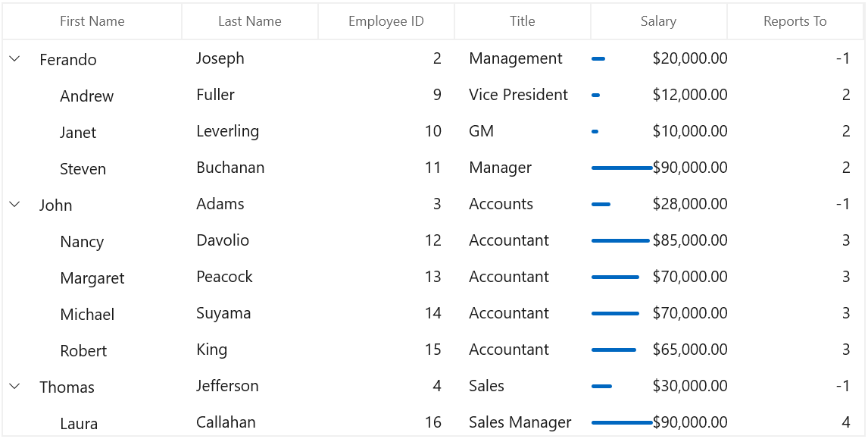Click Employee ID 16

point(433,422)
